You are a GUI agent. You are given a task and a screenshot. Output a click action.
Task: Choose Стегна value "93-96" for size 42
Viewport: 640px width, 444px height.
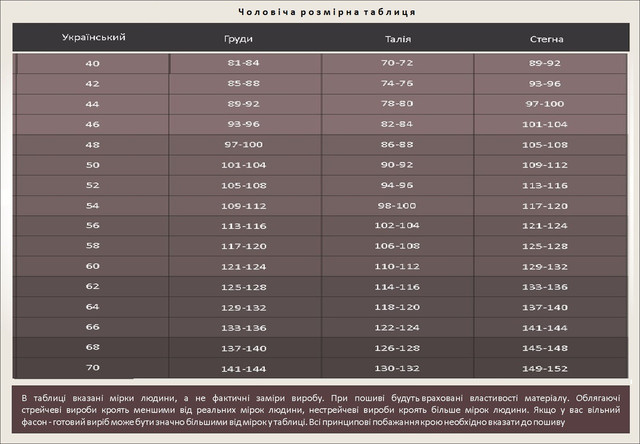click(545, 84)
